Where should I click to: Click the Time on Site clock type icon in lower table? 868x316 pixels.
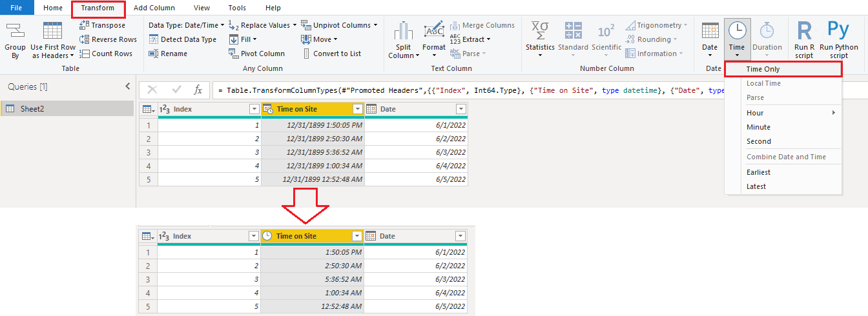[x=268, y=236]
